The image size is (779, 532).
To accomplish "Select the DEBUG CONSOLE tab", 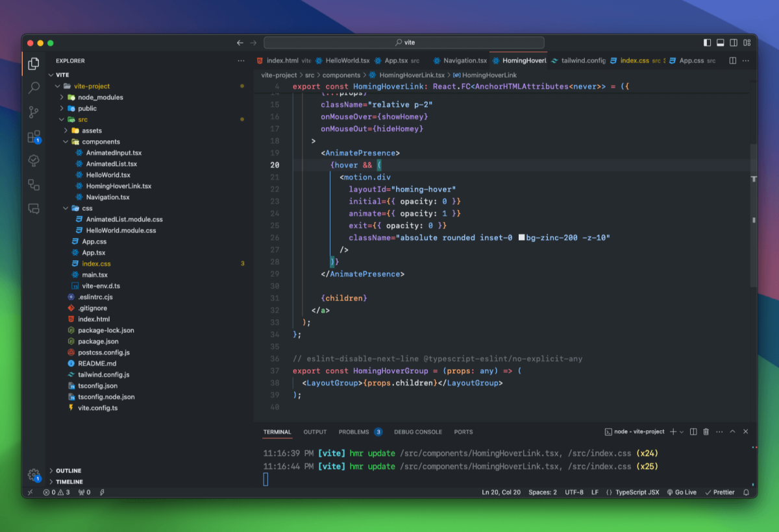I will pos(416,431).
